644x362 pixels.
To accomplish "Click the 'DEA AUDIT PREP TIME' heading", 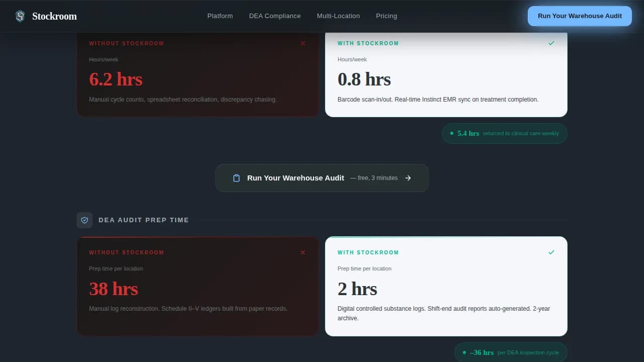I will tap(144, 220).
